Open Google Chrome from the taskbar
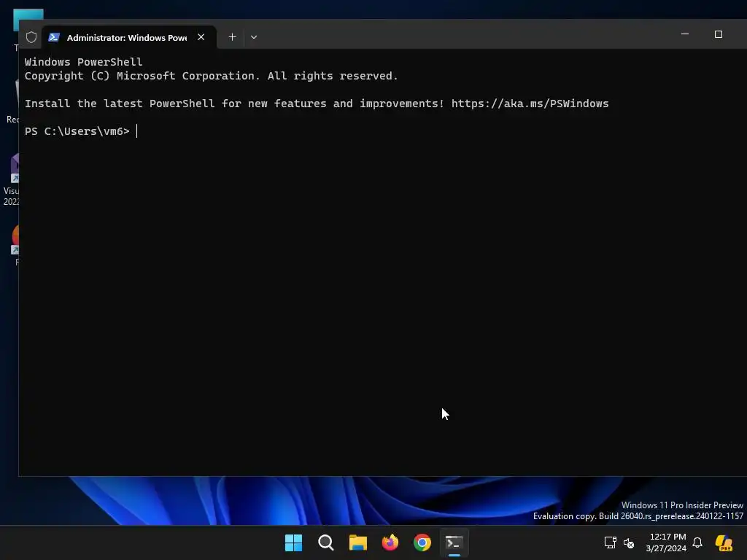Viewport: 747px width, 560px height. pyautogui.click(x=422, y=542)
